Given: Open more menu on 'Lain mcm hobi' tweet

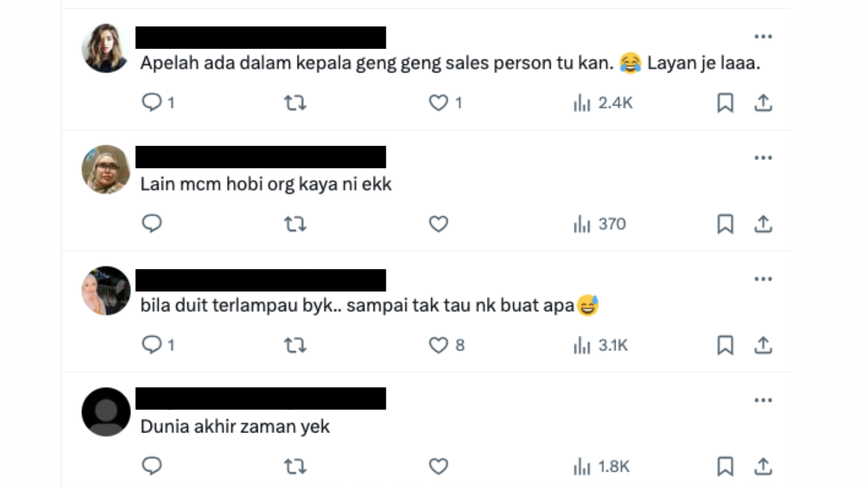Looking at the screenshot, I should (x=763, y=158).
